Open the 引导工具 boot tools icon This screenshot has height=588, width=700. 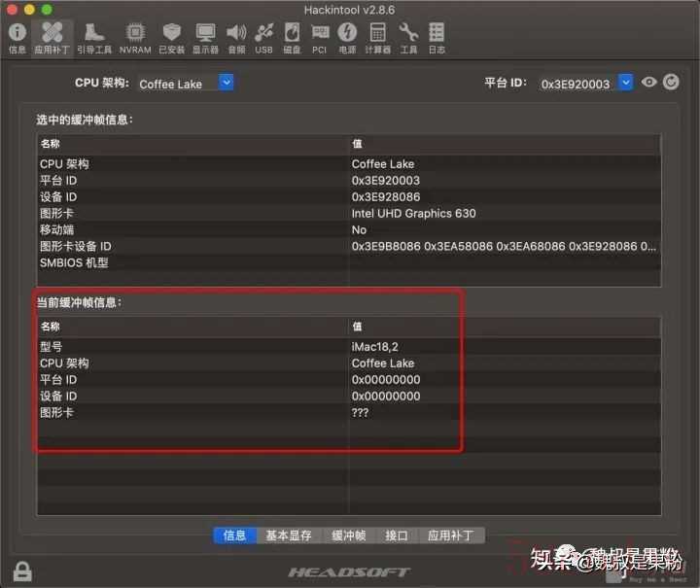tap(94, 38)
